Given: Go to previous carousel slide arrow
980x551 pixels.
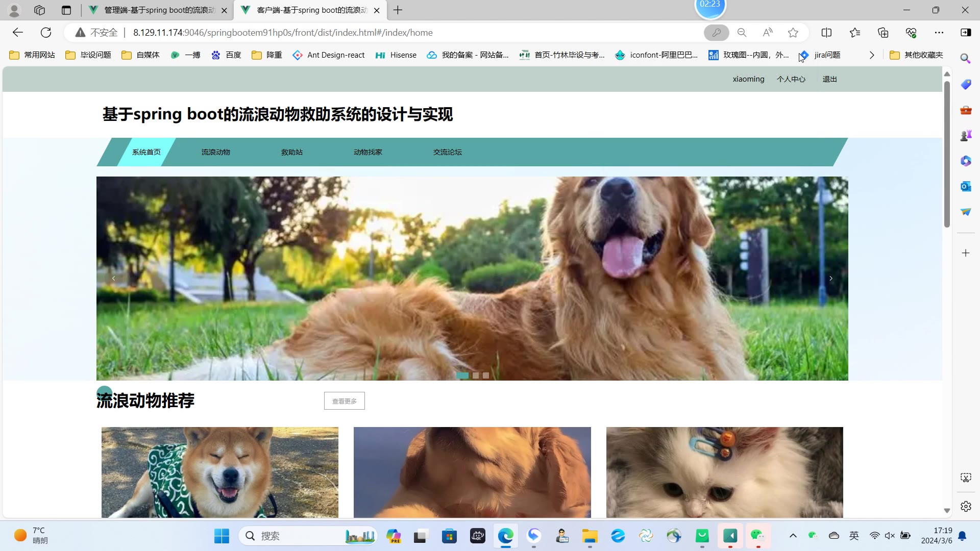Looking at the screenshot, I should (x=113, y=279).
